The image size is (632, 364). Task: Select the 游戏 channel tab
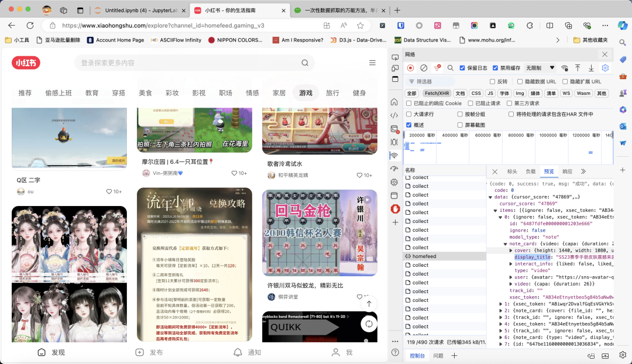(x=306, y=92)
